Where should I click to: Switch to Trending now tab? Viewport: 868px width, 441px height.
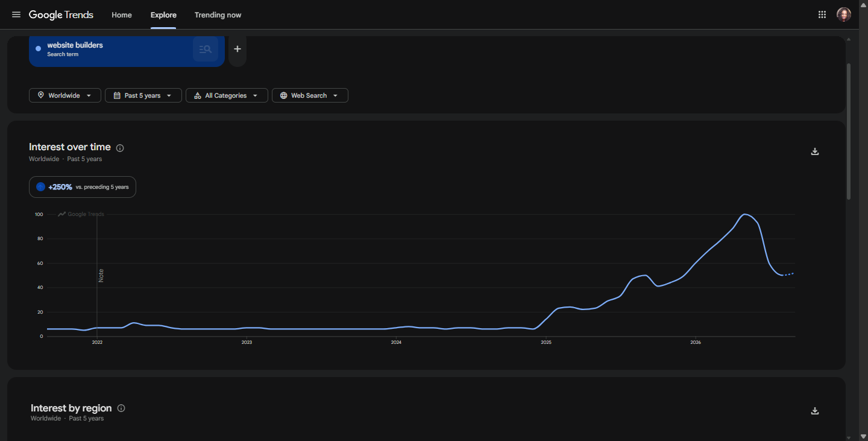(218, 15)
